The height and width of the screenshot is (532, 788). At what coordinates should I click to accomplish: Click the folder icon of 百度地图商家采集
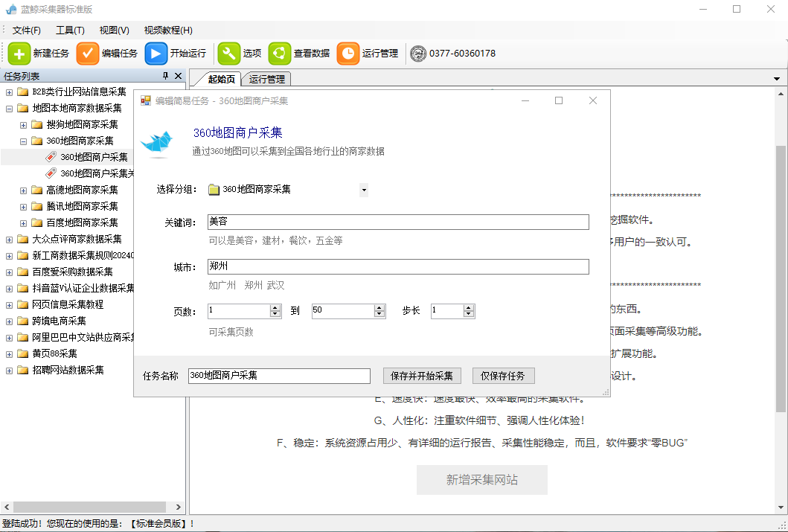tap(36, 222)
